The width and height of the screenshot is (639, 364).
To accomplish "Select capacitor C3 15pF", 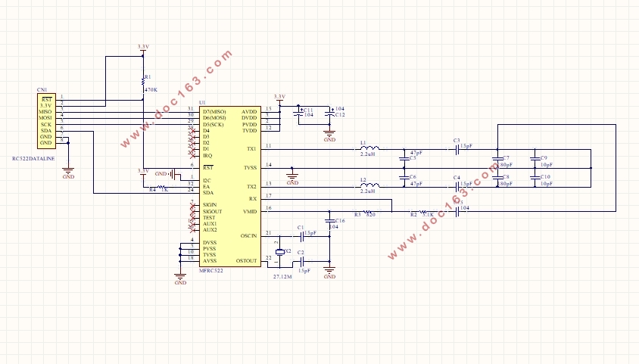I will (x=457, y=149).
